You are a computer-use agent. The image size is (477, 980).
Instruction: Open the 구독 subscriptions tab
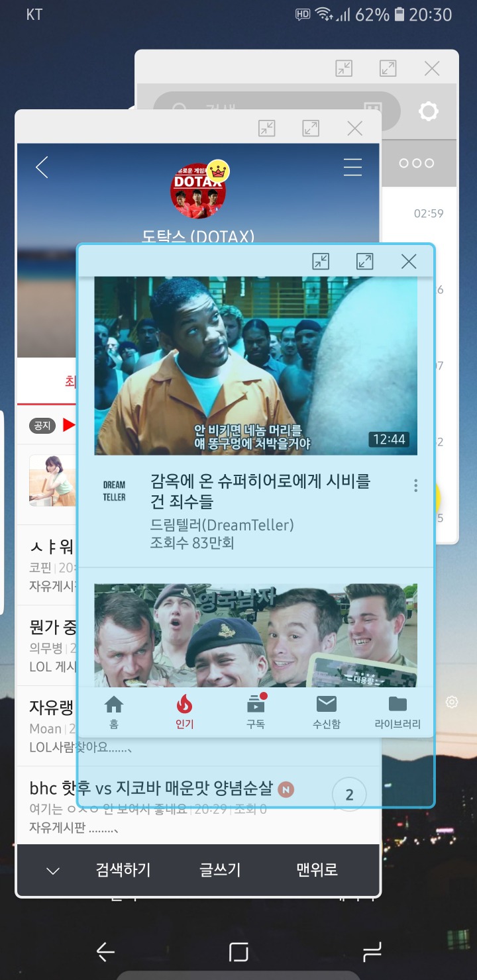256,712
